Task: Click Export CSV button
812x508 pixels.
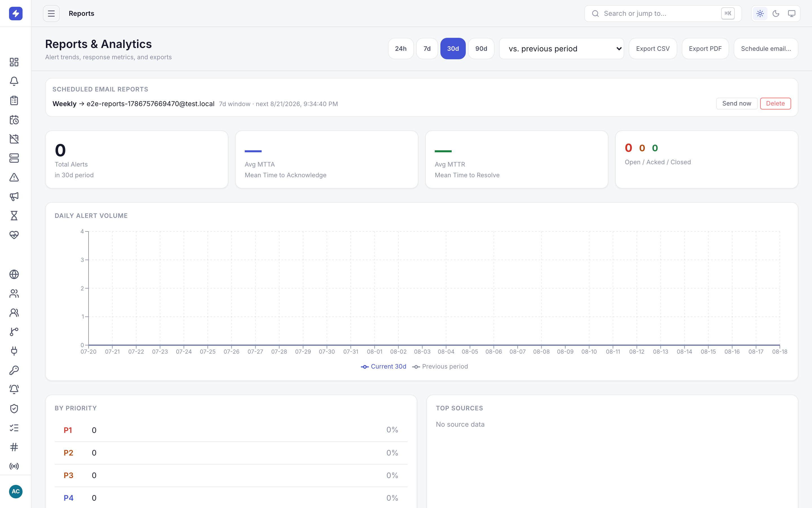Action: (653, 48)
